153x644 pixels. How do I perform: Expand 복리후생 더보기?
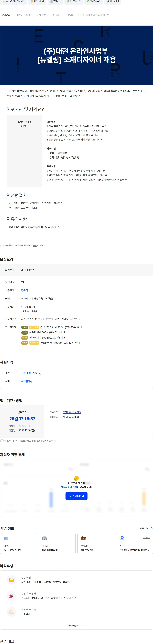[x=76, y=626]
